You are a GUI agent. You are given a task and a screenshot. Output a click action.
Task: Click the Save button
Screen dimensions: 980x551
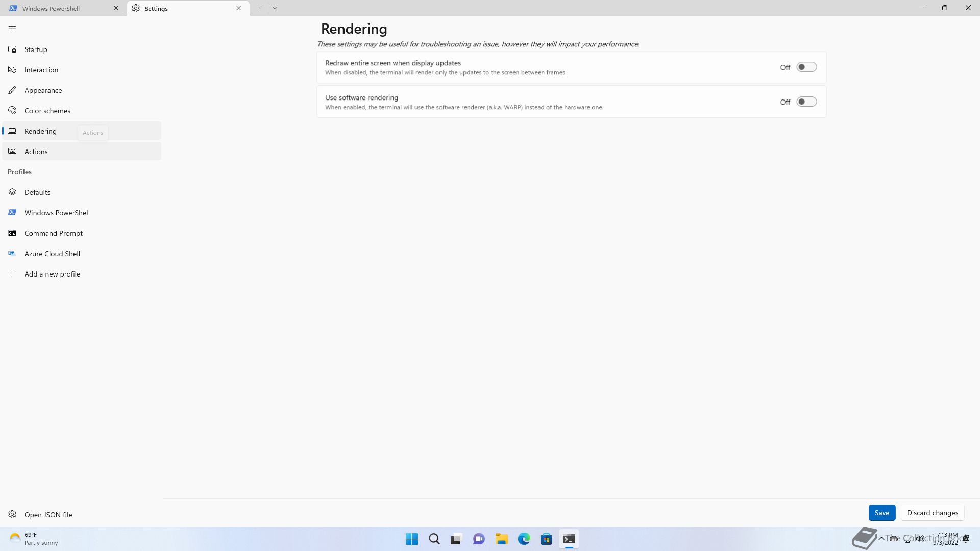(881, 513)
